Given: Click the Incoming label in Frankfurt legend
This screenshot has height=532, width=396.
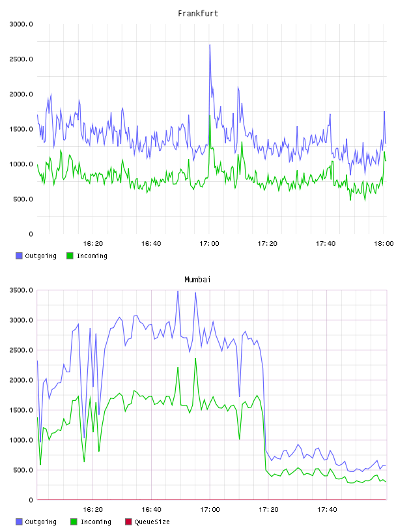Looking at the screenshot, I should click(92, 256).
